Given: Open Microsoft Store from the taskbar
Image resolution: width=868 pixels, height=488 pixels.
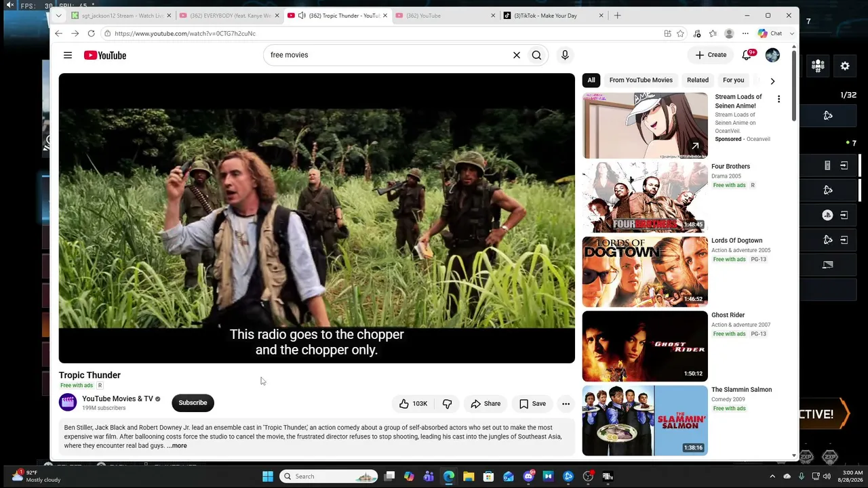Looking at the screenshot, I should tap(488, 476).
